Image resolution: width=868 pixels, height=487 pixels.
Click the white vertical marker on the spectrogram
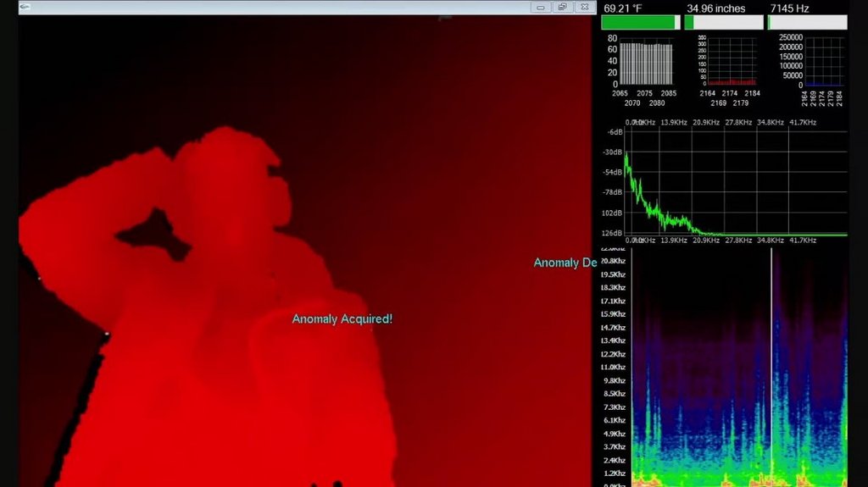coord(771,368)
